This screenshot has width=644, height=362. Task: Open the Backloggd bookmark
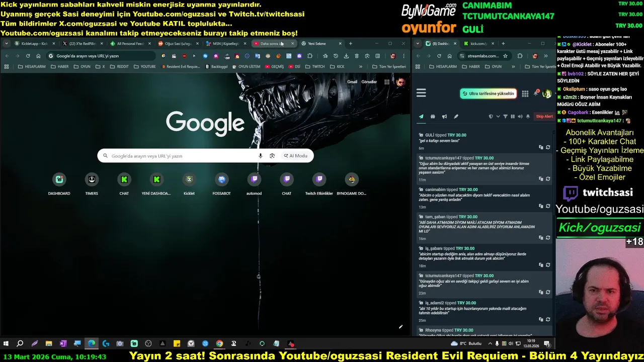(x=217, y=66)
